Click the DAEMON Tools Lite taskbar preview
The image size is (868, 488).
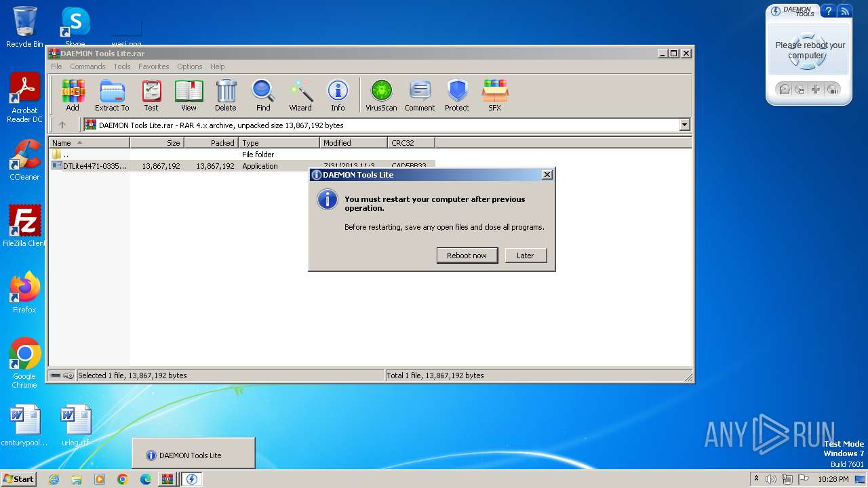click(x=193, y=455)
